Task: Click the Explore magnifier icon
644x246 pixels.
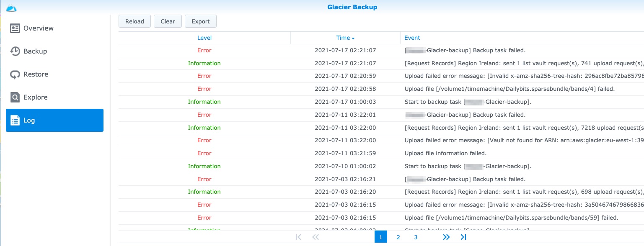Action: pos(15,97)
